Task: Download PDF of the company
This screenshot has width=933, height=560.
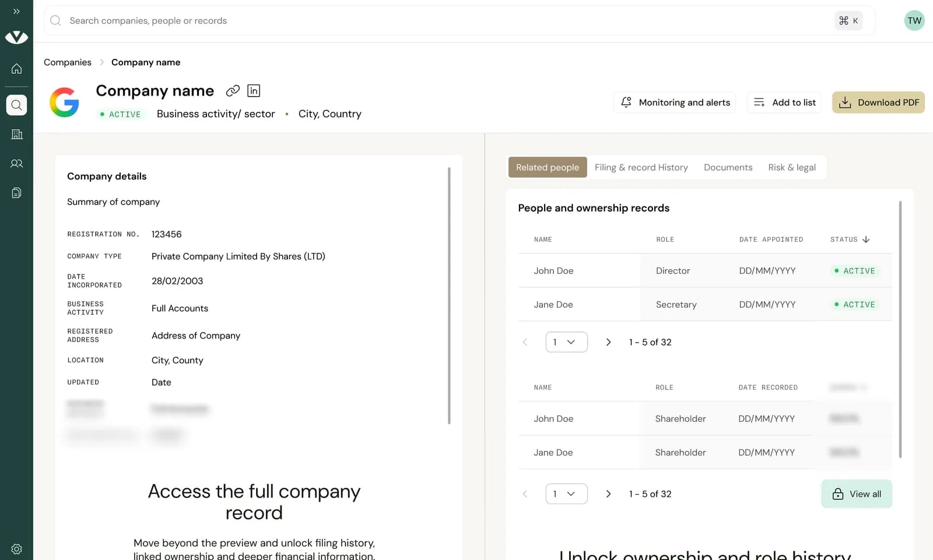Action: pos(878,103)
